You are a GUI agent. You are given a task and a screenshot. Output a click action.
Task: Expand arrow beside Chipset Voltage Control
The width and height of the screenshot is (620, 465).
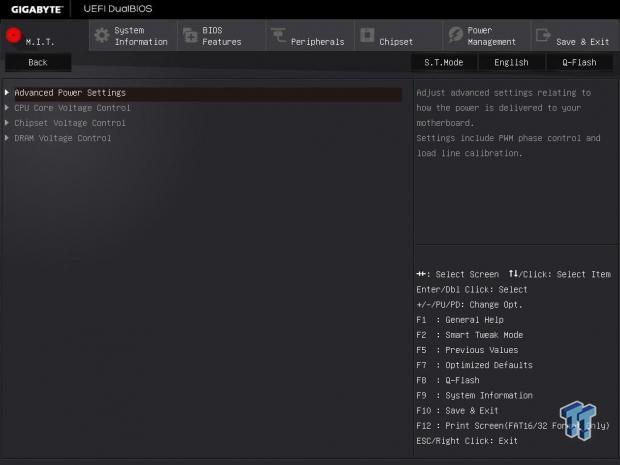tap(7, 123)
